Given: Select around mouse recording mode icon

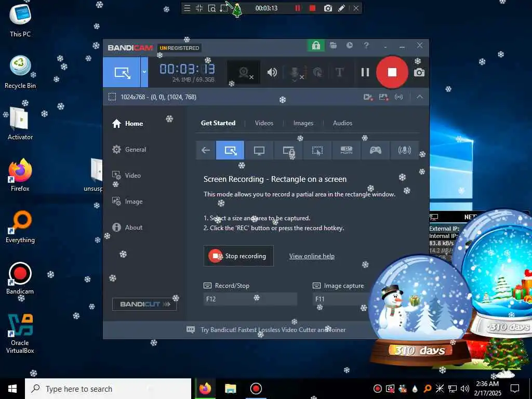Looking at the screenshot, I should click(x=317, y=150).
